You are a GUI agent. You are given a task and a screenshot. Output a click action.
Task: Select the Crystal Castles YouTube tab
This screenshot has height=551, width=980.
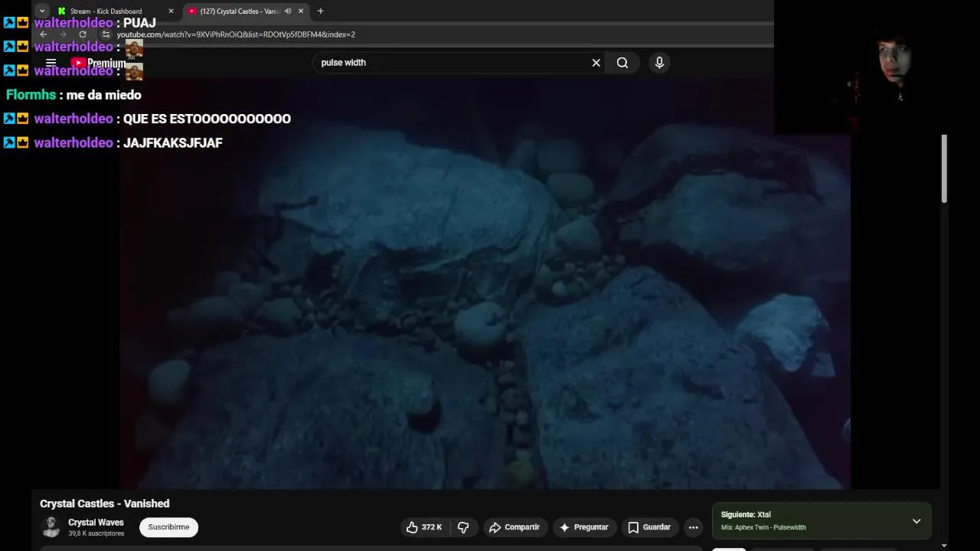[240, 11]
